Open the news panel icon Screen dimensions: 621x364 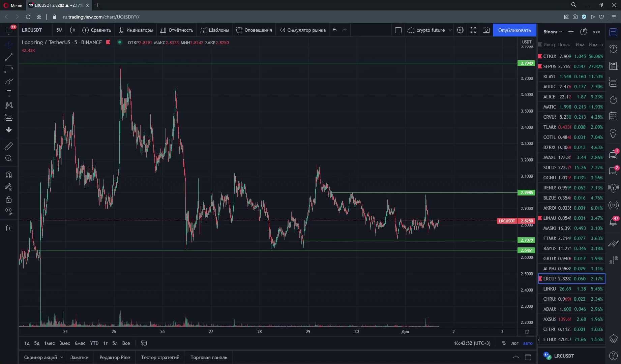pos(613,66)
